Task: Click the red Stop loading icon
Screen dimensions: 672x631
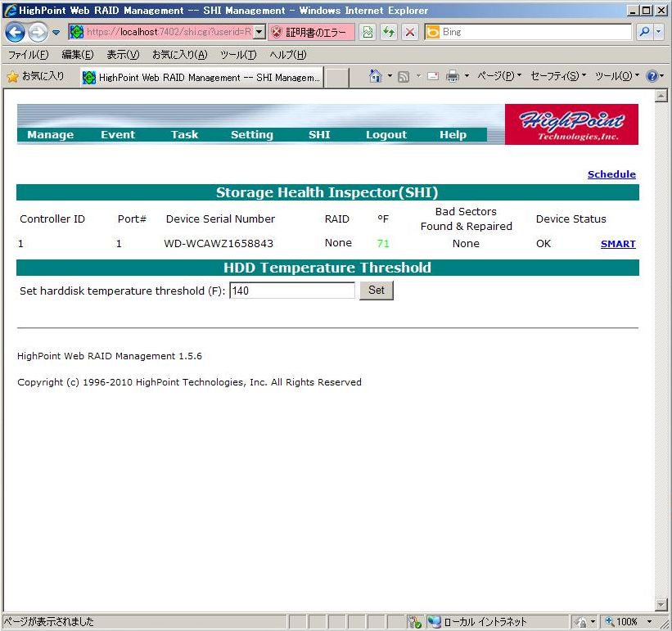Action: pyautogui.click(x=410, y=32)
